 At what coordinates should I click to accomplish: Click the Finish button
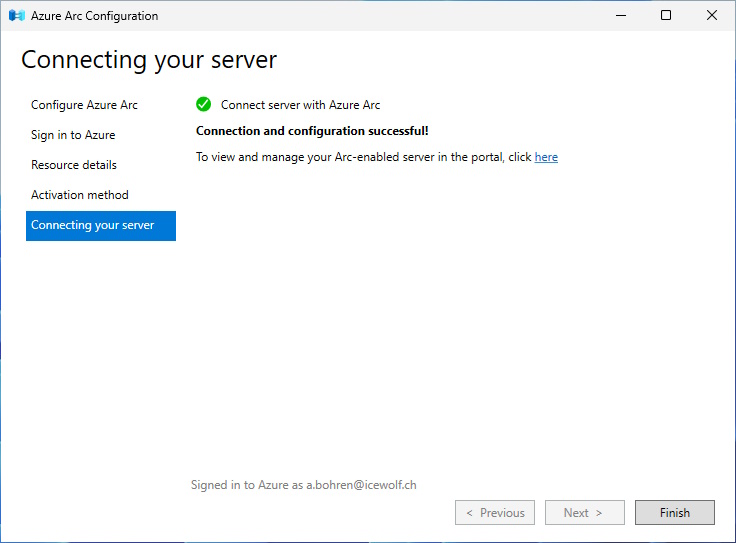[x=675, y=512]
